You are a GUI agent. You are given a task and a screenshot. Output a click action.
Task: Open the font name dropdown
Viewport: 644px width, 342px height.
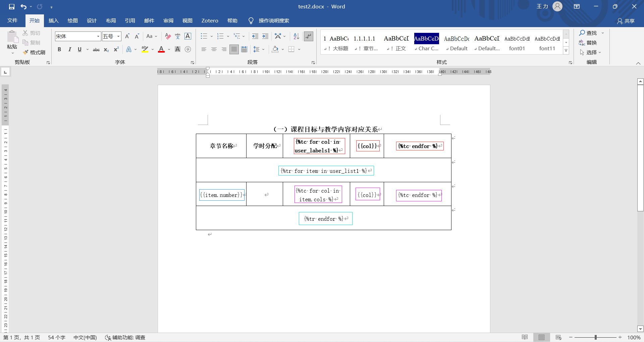click(x=98, y=36)
